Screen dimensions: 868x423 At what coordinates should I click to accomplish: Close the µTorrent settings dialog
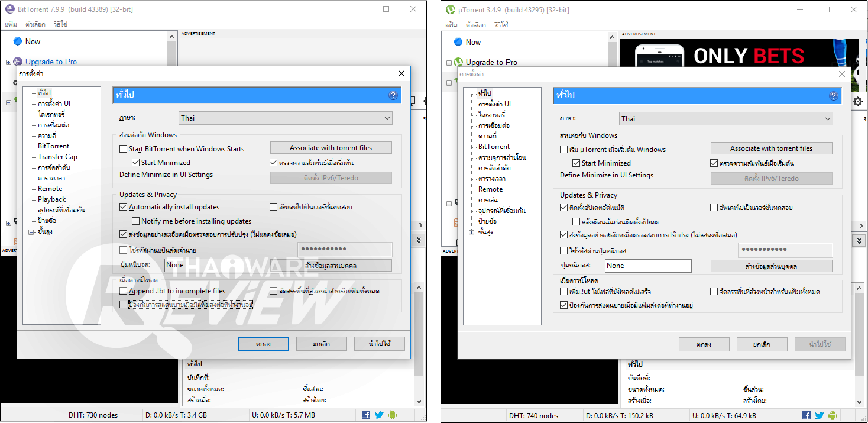pyautogui.click(x=842, y=74)
